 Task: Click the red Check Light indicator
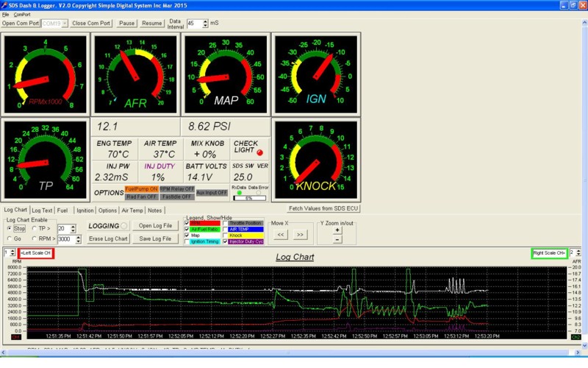259,152
